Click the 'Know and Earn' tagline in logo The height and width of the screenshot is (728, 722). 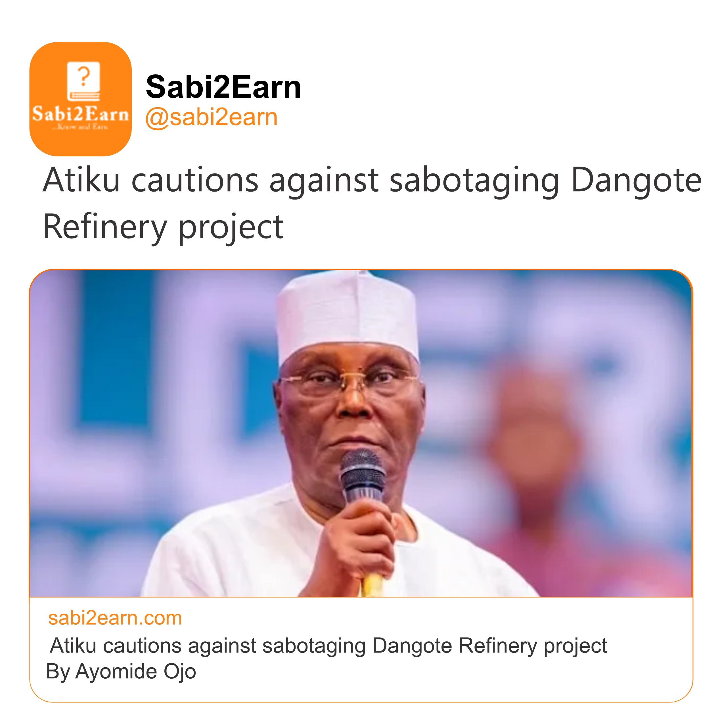click(x=80, y=127)
